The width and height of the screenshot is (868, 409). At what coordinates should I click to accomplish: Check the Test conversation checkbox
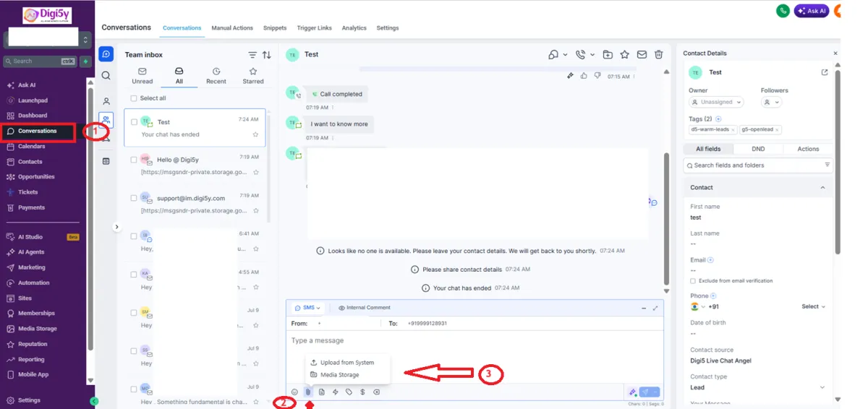pos(134,122)
